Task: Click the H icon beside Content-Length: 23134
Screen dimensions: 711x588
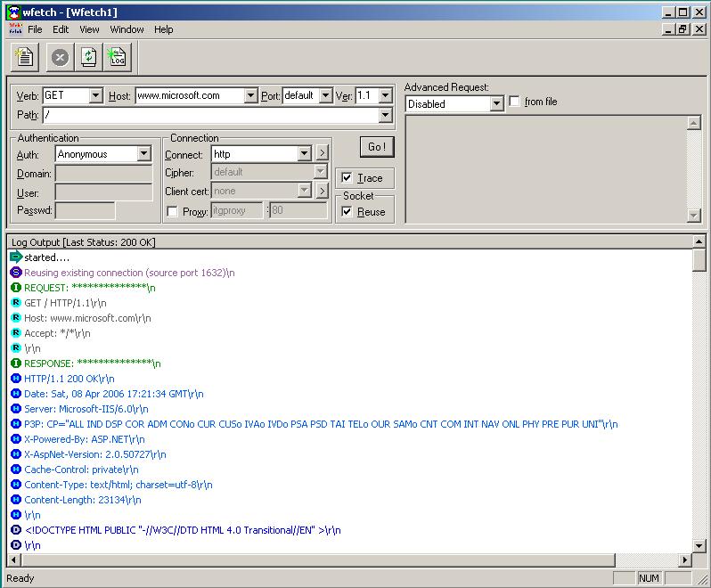Action: [16, 500]
